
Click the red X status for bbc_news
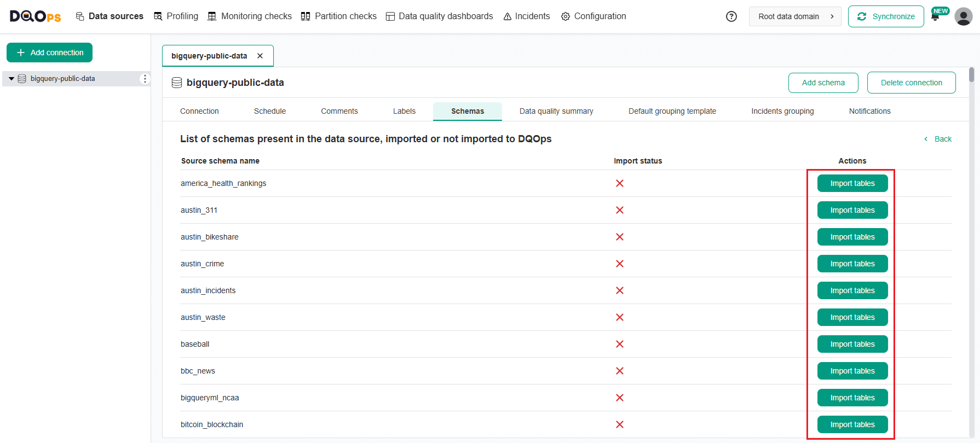[620, 371]
